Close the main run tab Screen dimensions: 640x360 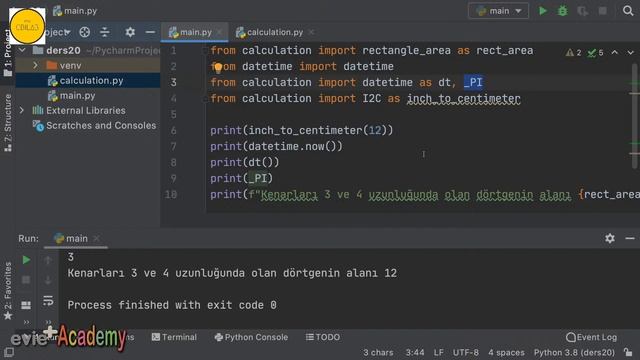coord(97,238)
